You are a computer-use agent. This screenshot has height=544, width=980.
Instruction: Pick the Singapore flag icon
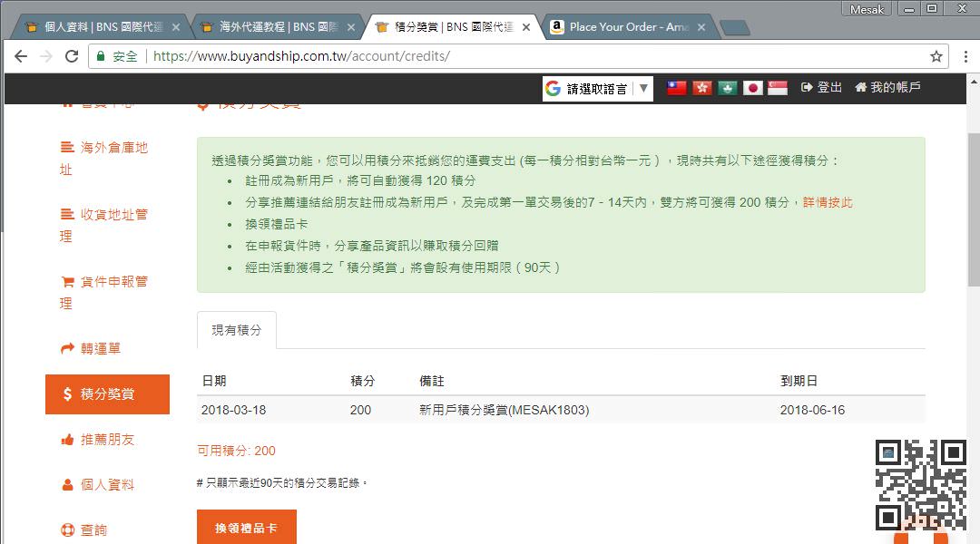pyautogui.click(x=777, y=88)
